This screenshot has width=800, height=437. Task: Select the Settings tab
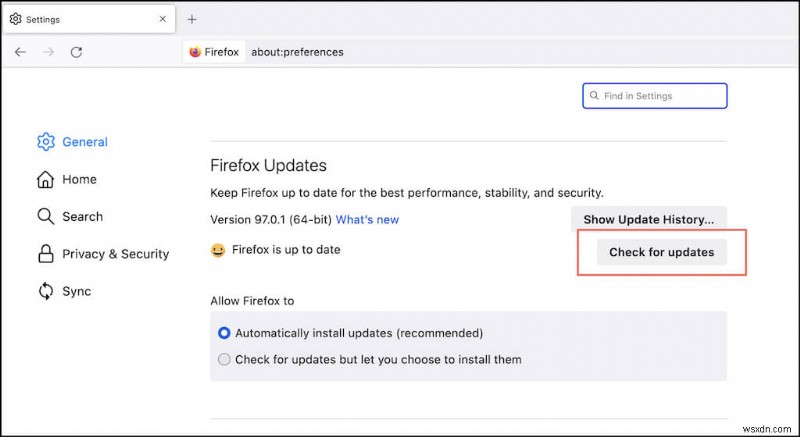point(89,19)
